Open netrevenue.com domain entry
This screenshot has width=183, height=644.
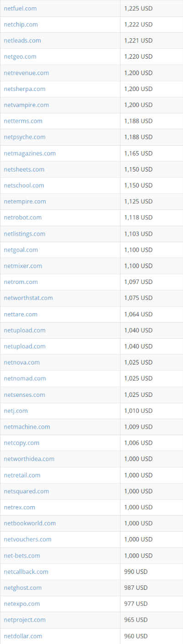26,73
